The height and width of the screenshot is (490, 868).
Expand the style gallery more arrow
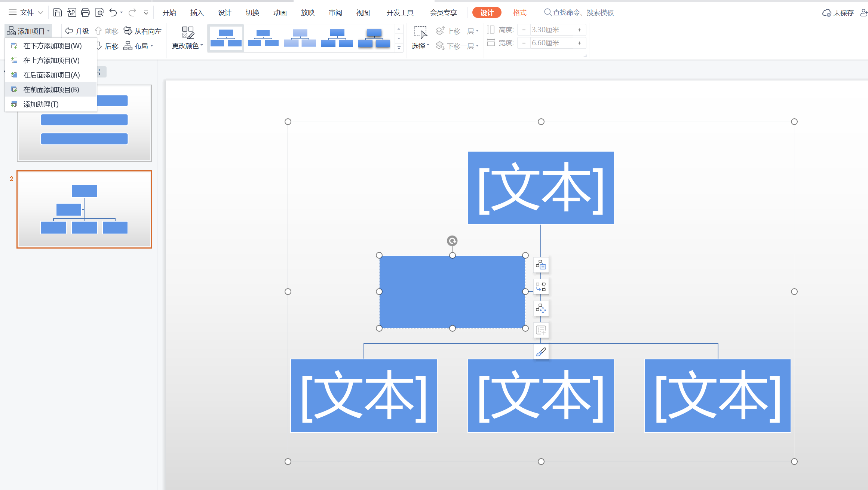pos(399,48)
